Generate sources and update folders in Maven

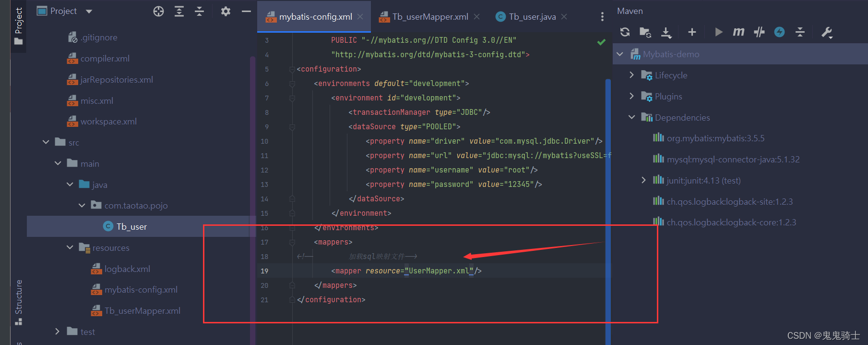(645, 32)
